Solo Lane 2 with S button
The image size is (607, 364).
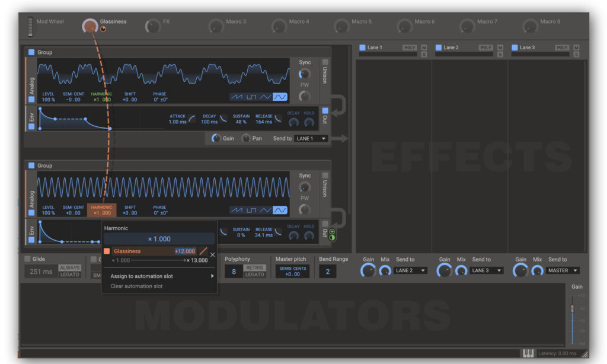coord(500,55)
